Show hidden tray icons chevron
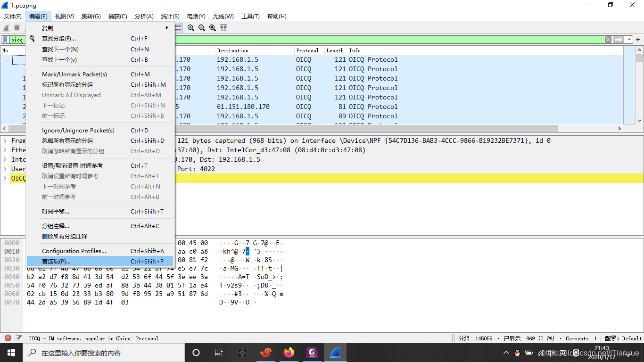Viewport: 644px width, 362px height. (506, 353)
